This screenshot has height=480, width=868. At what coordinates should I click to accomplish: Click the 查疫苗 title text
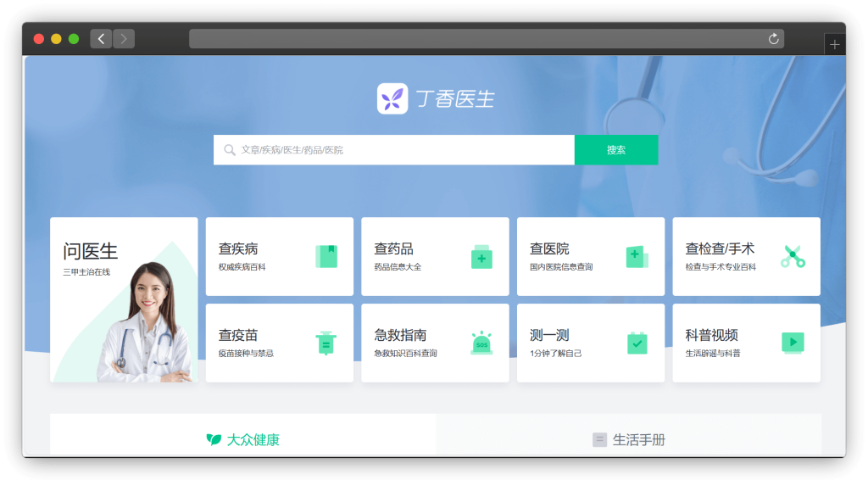[238, 336]
